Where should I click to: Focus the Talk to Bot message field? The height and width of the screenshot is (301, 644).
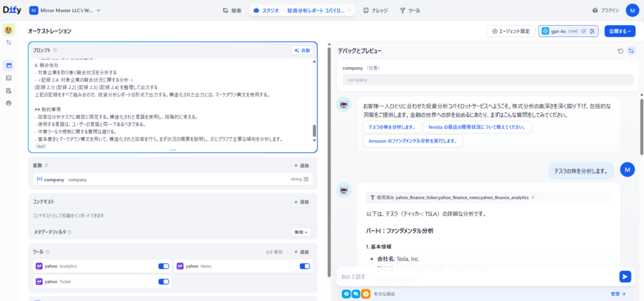tap(479, 276)
